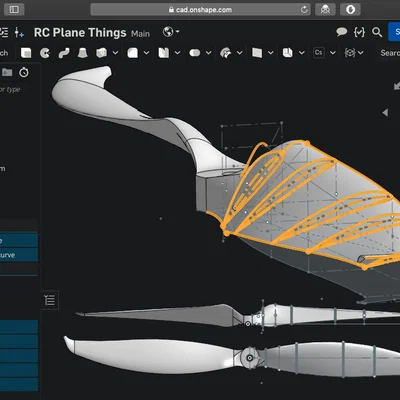Open the comments speech bubble

point(341,32)
